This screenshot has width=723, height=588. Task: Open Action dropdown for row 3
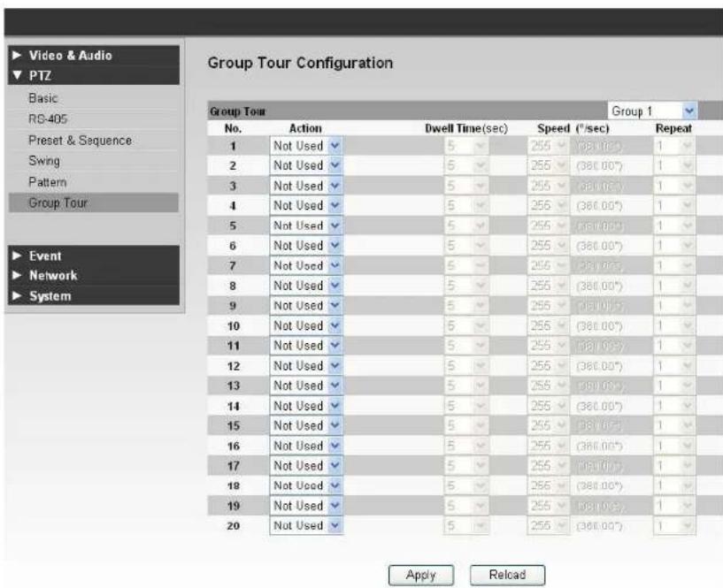(306, 186)
